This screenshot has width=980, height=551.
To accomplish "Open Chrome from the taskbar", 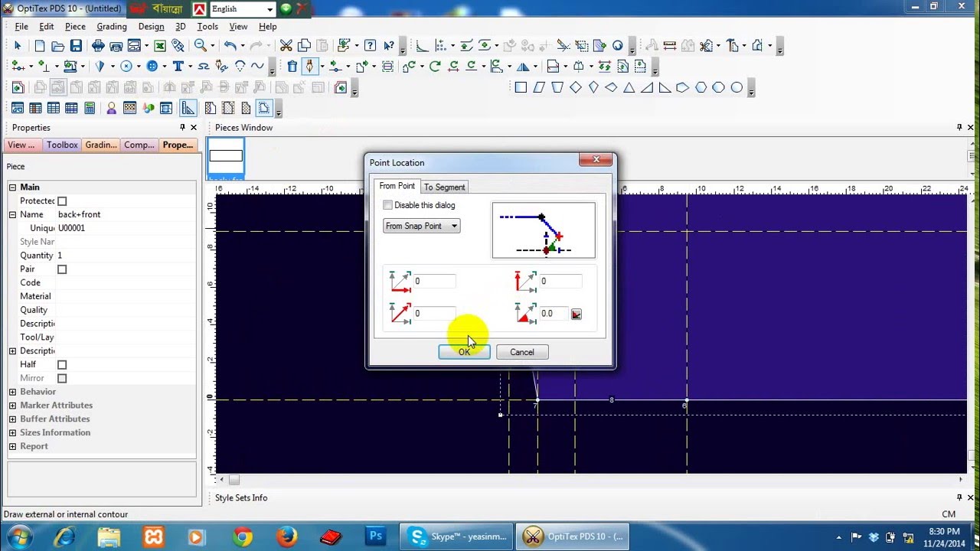I will (243, 536).
